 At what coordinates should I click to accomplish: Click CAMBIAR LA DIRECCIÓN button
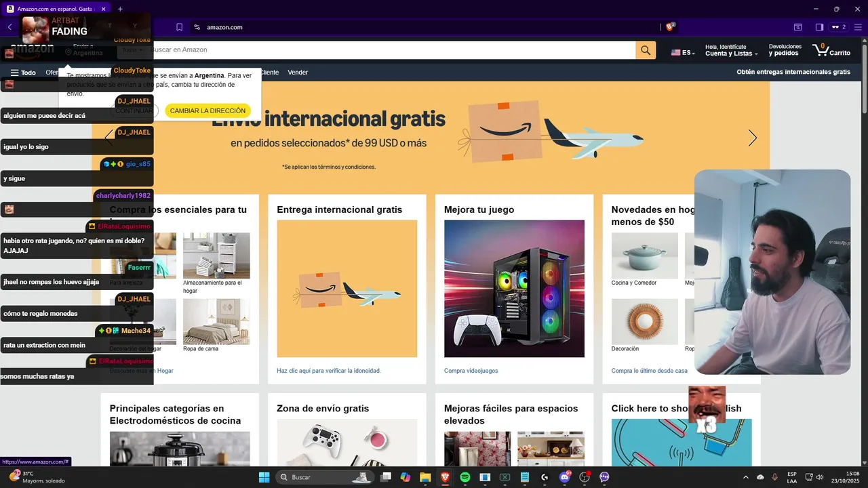pyautogui.click(x=208, y=110)
